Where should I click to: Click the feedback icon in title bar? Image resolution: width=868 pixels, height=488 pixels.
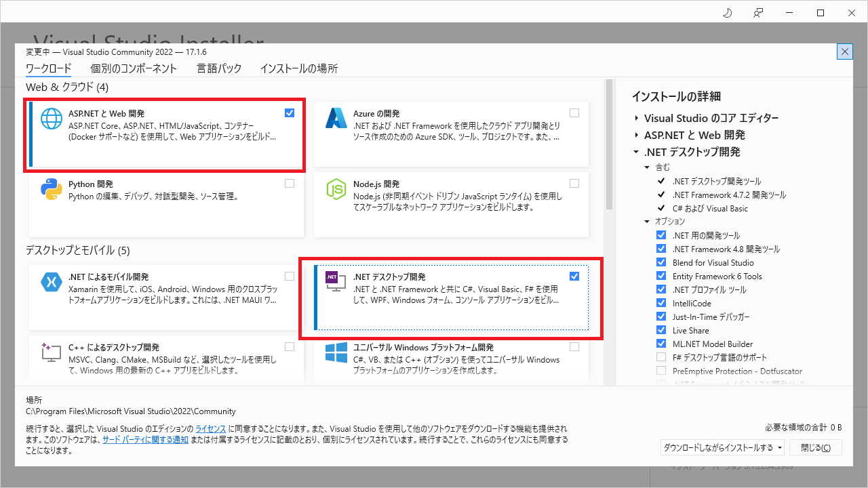758,13
